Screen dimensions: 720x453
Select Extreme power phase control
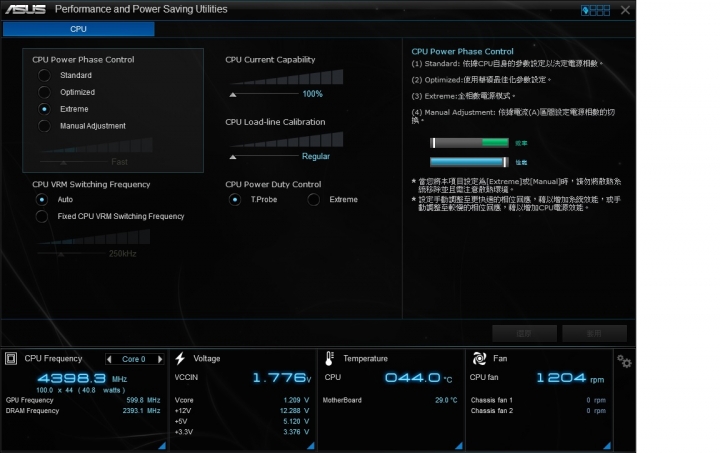coord(44,109)
